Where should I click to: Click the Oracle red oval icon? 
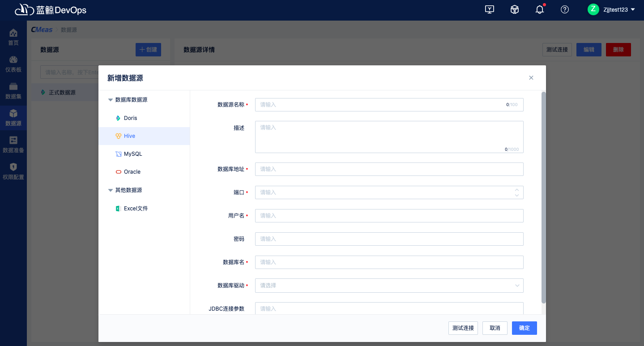(x=118, y=172)
